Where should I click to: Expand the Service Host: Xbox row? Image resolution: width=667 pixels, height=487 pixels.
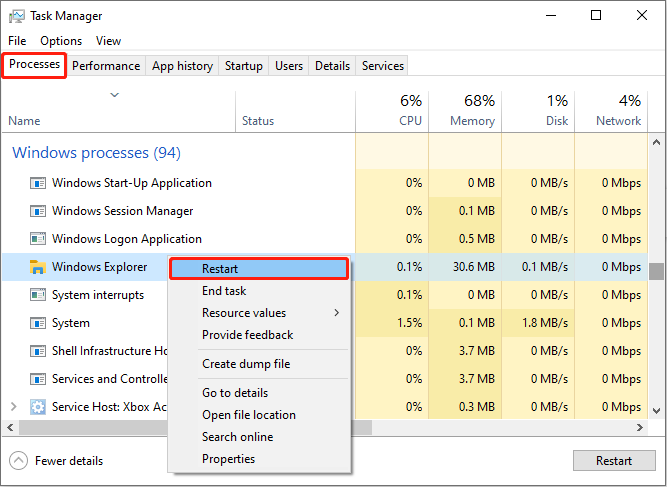point(14,407)
